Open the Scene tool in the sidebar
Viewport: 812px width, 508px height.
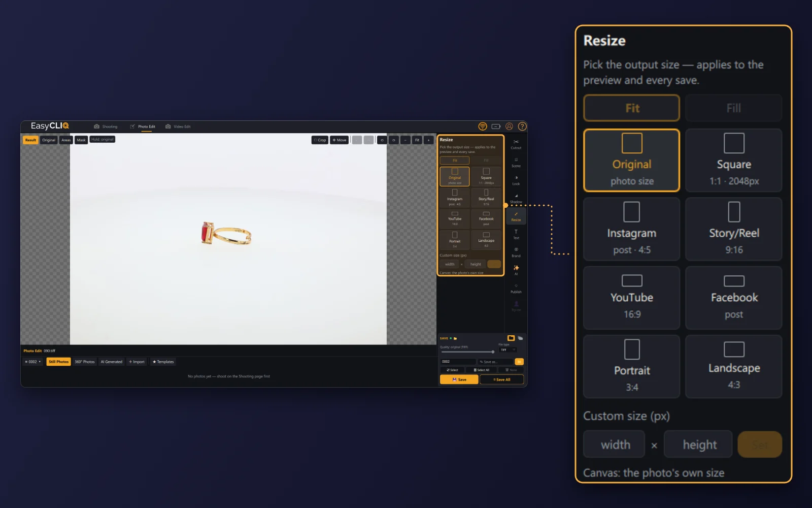tap(516, 163)
